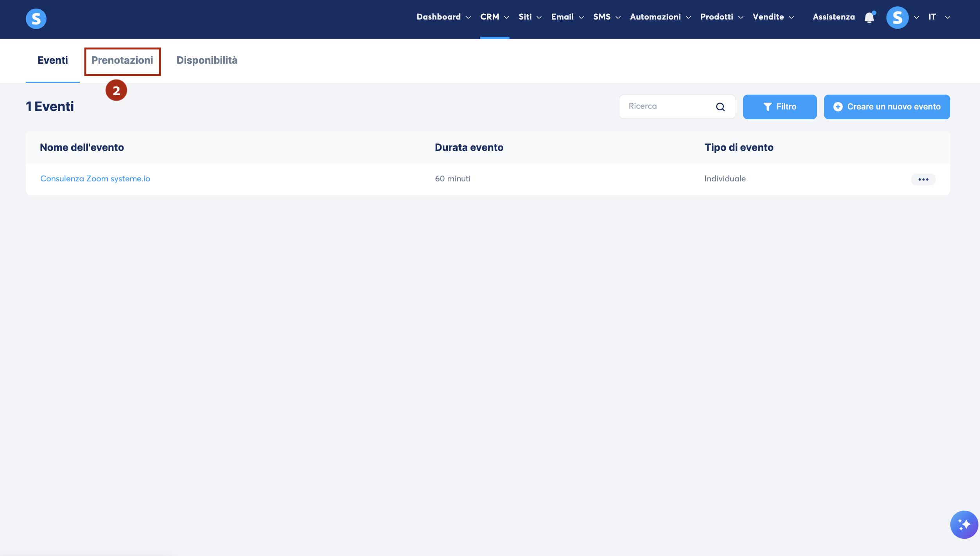Image resolution: width=980 pixels, height=556 pixels.
Task: Expand the Siti dropdown menu
Action: pos(530,17)
